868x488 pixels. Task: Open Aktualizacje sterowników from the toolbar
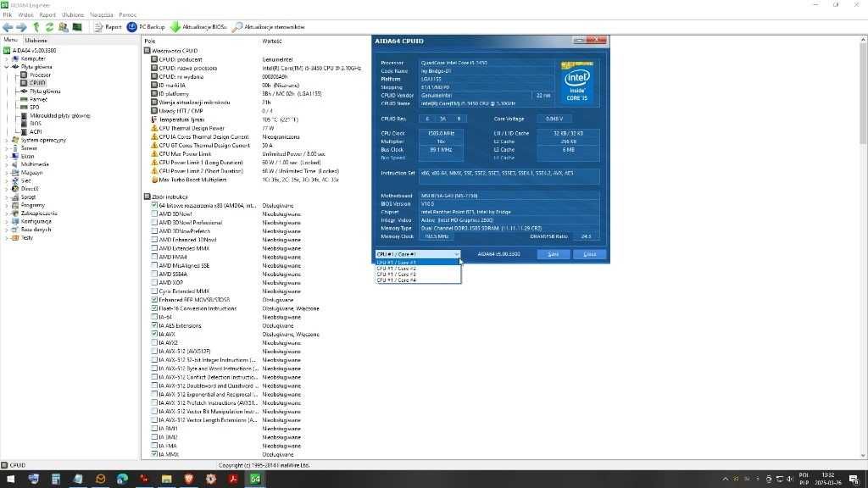pos(269,27)
